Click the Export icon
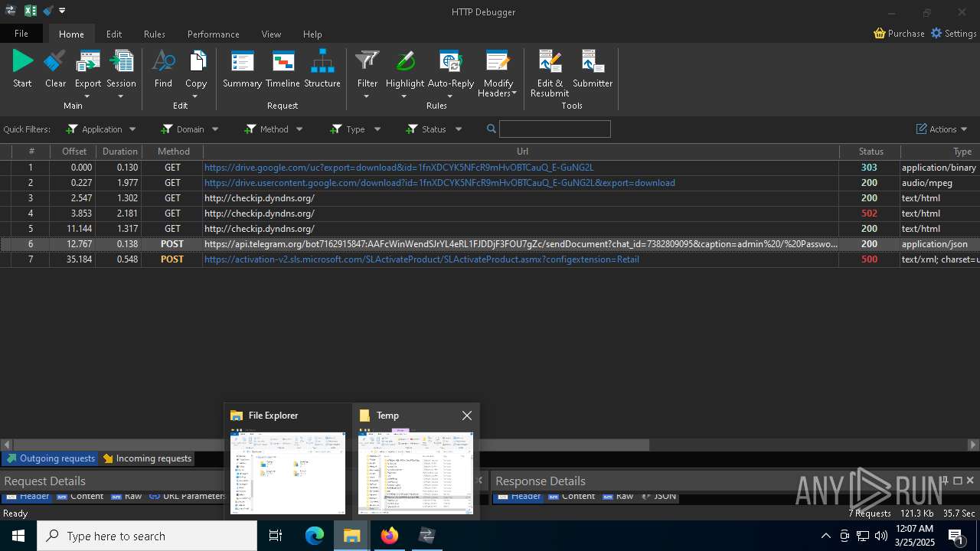Screen dimensions: 980x551 (x=88, y=61)
